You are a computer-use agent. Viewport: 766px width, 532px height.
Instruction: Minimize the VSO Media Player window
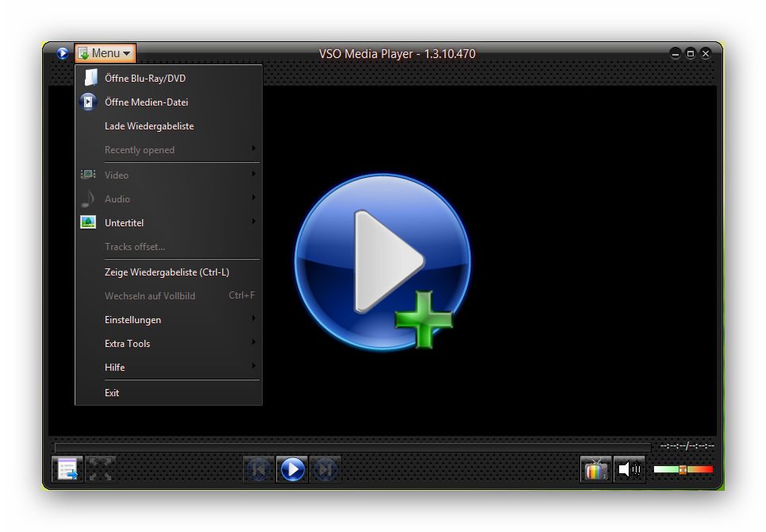[x=676, y=54]
